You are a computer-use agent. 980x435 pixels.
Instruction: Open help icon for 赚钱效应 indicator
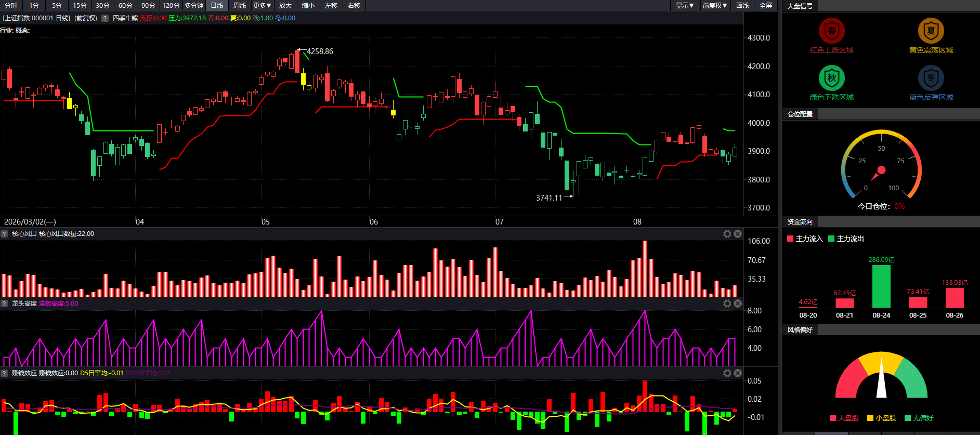(4, 373)
